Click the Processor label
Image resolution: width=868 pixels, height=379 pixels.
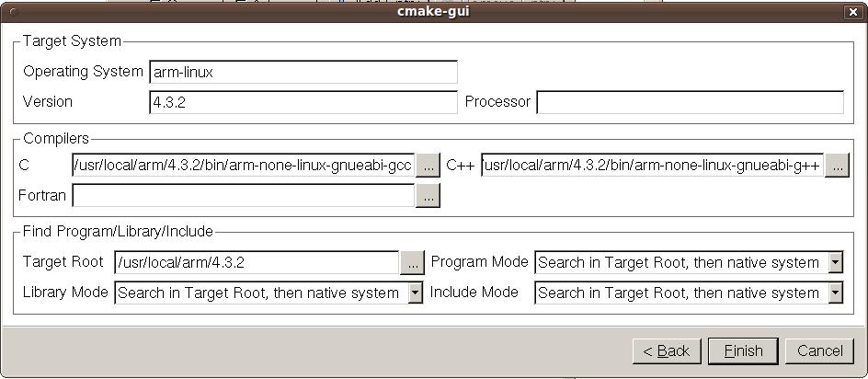coord(497,102)
